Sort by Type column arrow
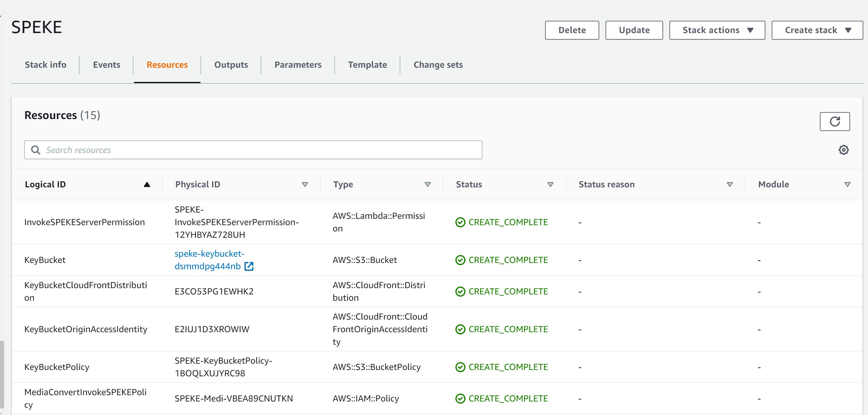Viewport: 868px width, 415px height. coord(427,185)
